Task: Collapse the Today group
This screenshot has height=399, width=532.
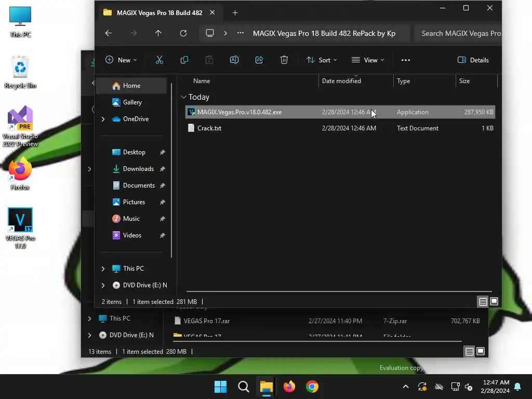Action: 183,97
